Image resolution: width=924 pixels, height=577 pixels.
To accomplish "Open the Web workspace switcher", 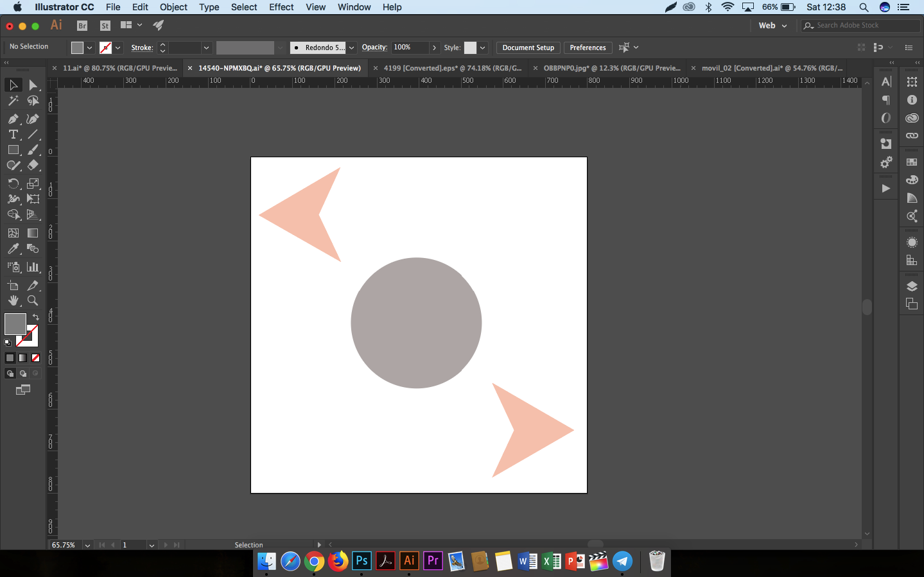I will (772, 26).
